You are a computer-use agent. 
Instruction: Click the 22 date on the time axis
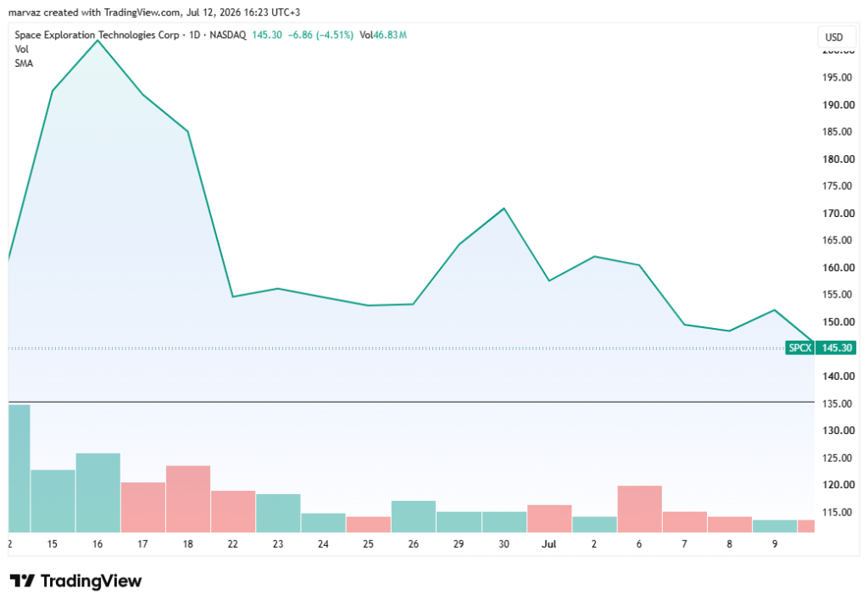point(232,544)
